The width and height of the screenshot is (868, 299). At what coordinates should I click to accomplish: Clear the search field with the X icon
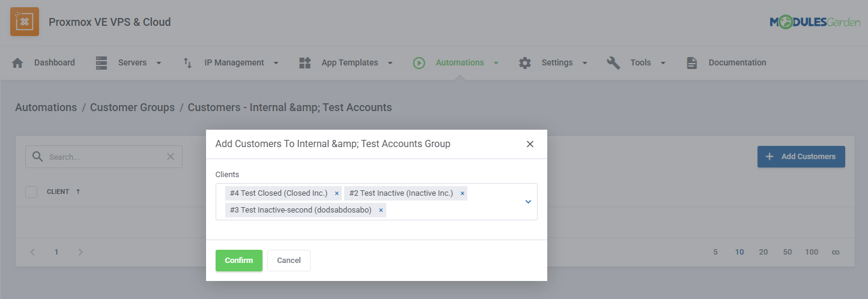point(171,156)
